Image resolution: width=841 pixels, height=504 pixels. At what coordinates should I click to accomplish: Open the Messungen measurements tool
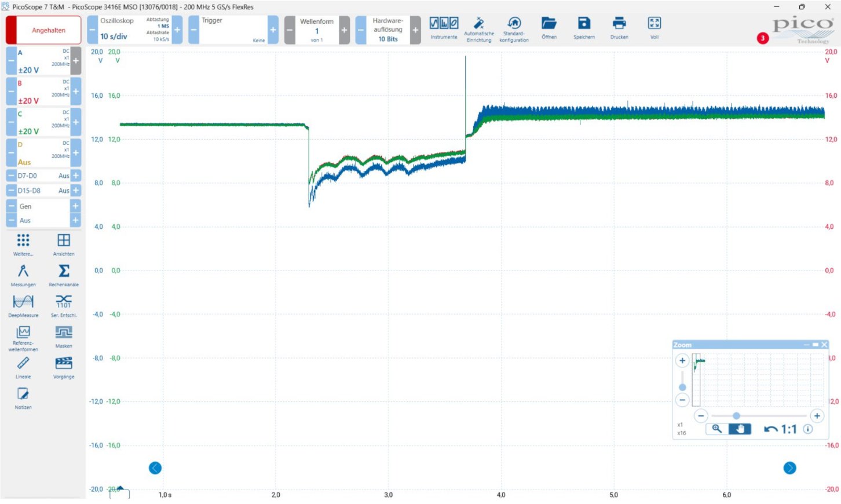click(x=23, y=275)
